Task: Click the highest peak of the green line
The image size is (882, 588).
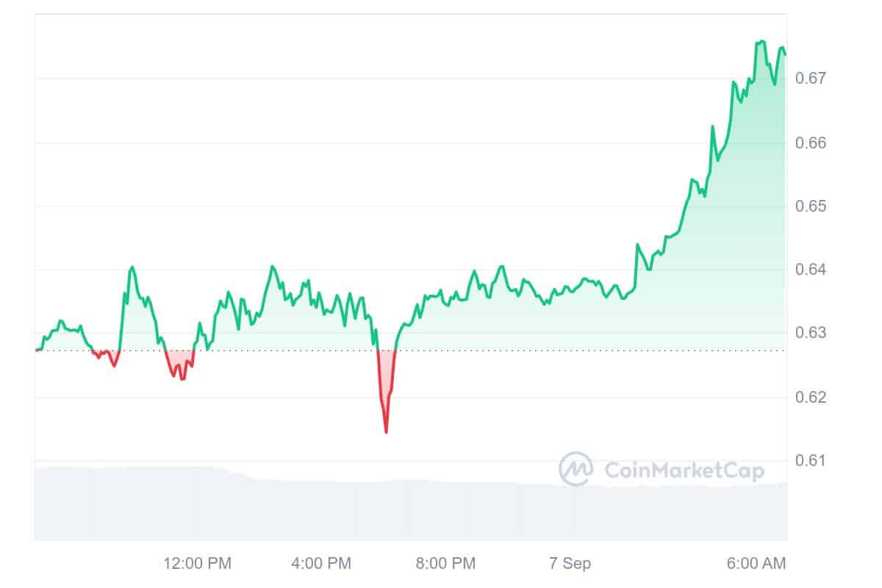Action: click(761, 41)
